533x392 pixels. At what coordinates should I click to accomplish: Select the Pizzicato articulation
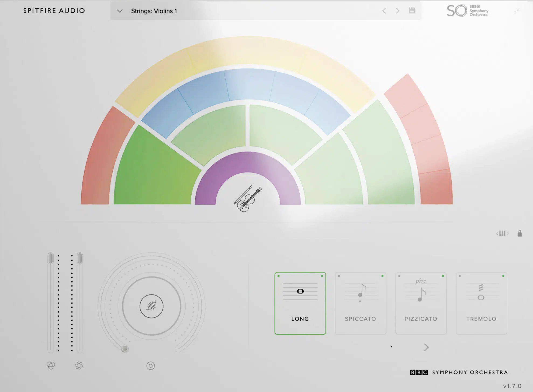pyautogui.click(x=421, y=303)
